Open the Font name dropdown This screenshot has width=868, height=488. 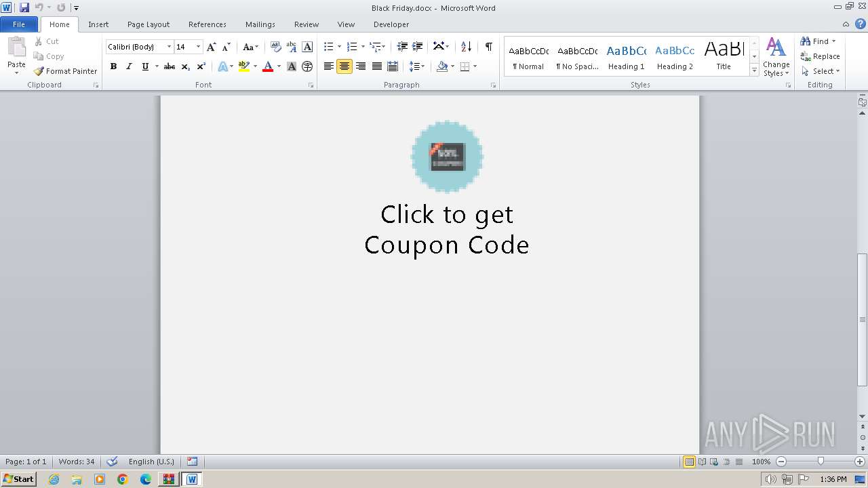tap(169, 47)
